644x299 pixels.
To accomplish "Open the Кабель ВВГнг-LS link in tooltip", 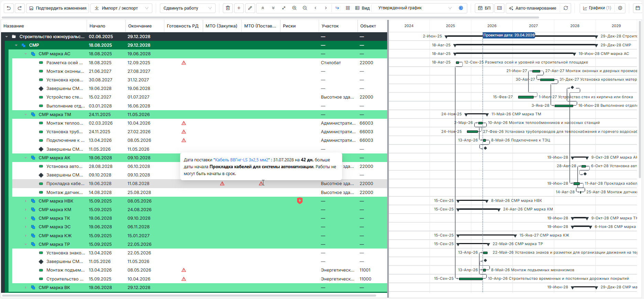I will point(241,160).
